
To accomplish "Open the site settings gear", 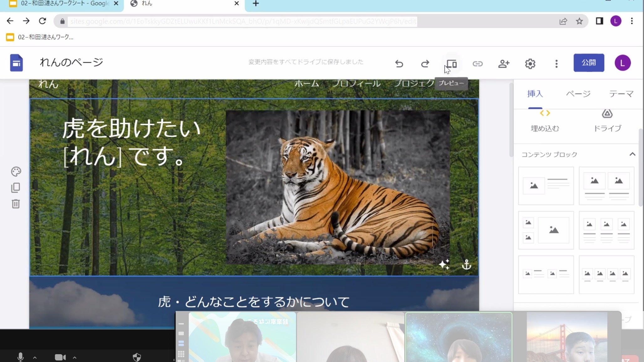I will click(530, 64).
